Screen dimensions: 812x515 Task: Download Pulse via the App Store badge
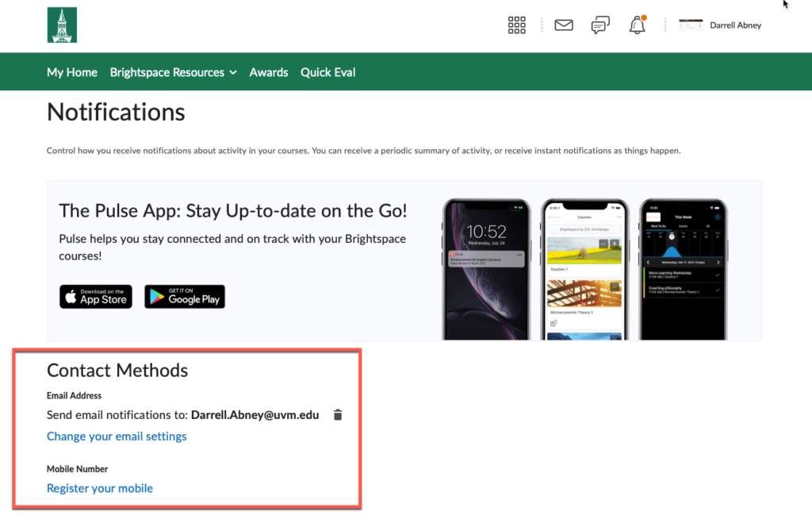[95, 296]
